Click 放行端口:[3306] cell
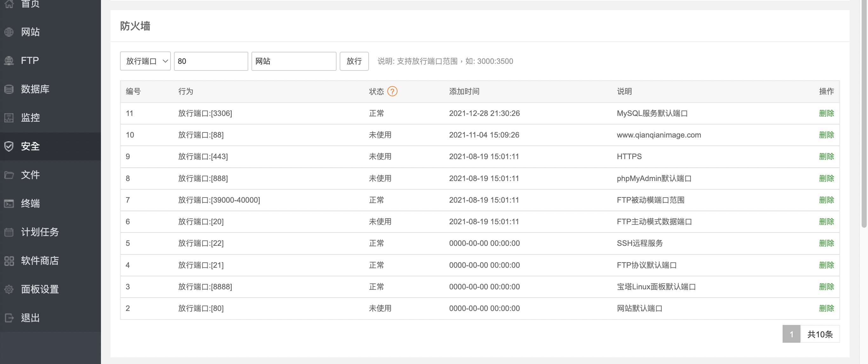Image resolution: width=868 pixels, height=364 pixels. pyautogui.click(x=205, y=113)
